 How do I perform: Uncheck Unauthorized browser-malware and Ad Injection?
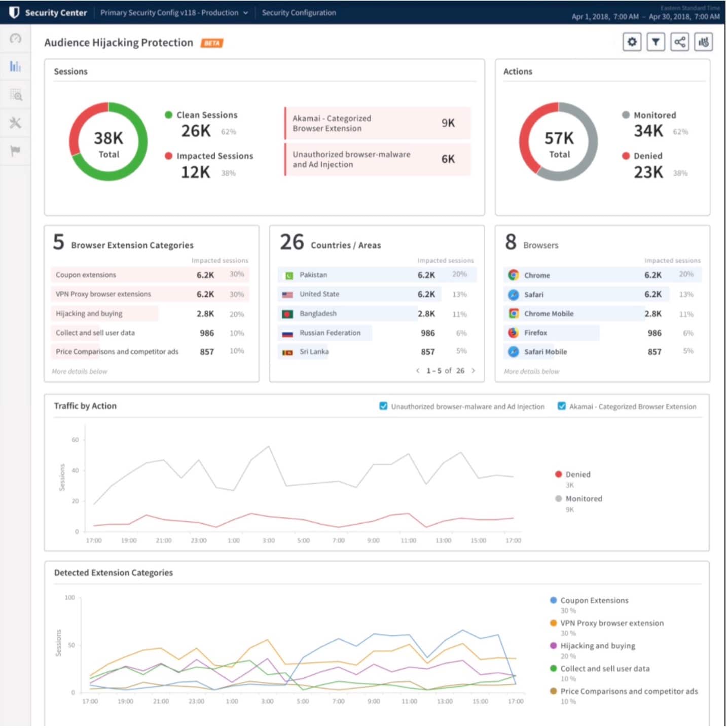(x=383, y=406)
